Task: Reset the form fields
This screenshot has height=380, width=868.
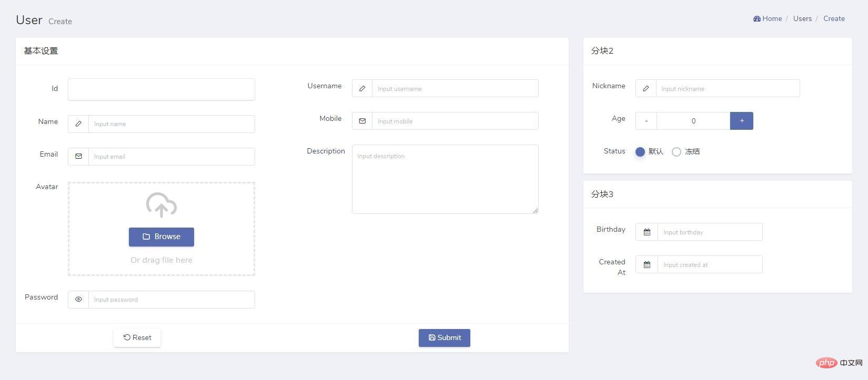Action: click(x=137, y=337)
